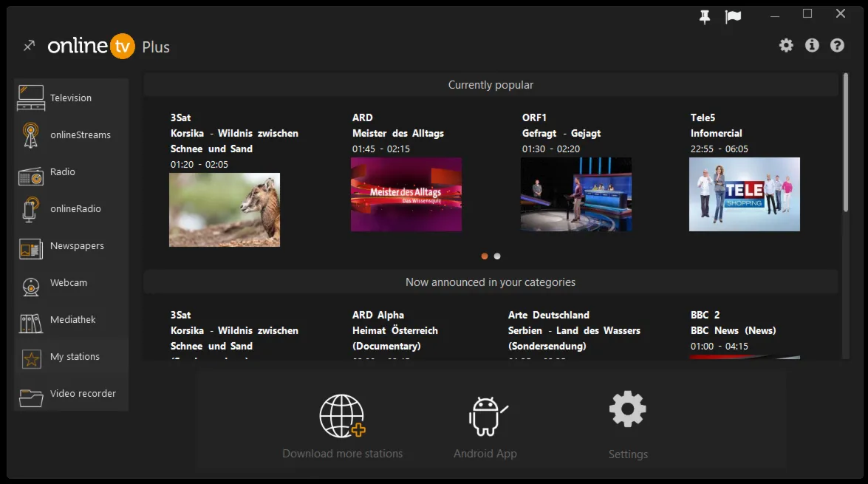Open the Radio icon in sidebar
The image size is (868, 484).
coord(31,176)
